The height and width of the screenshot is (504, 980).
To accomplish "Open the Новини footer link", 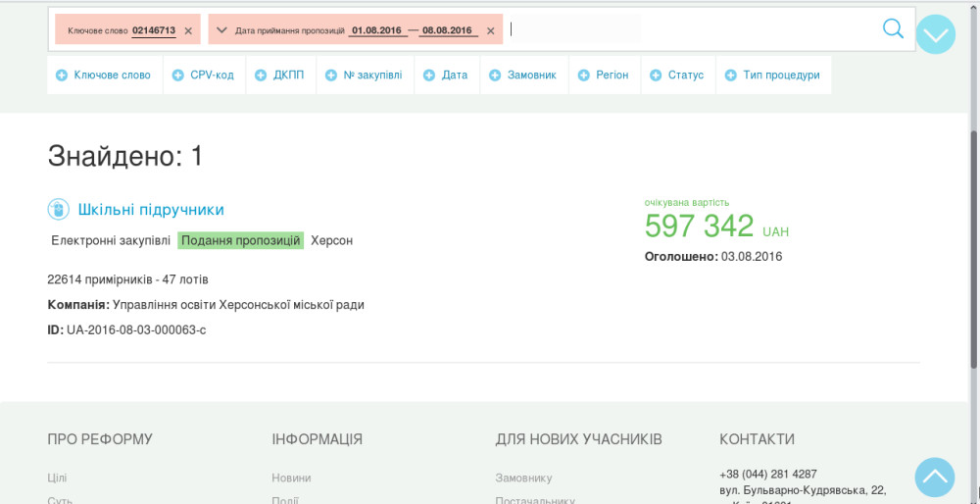I will pyautogui.click(x=291, y=479).
